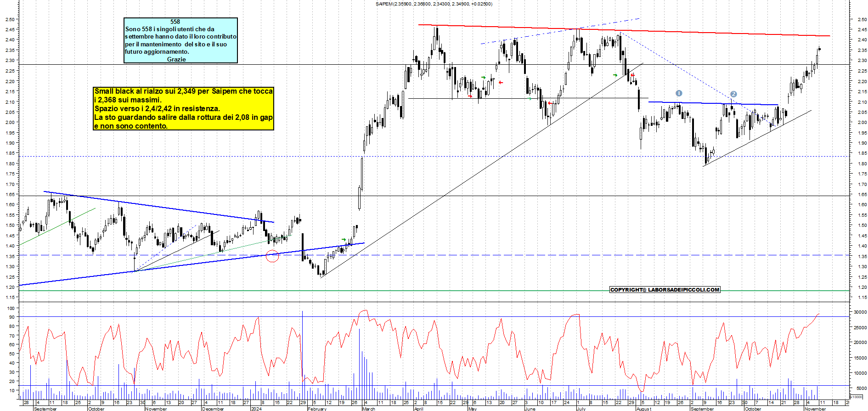
Task: Click the 10 oscillator scale label
Action: (x=12, y=390)
